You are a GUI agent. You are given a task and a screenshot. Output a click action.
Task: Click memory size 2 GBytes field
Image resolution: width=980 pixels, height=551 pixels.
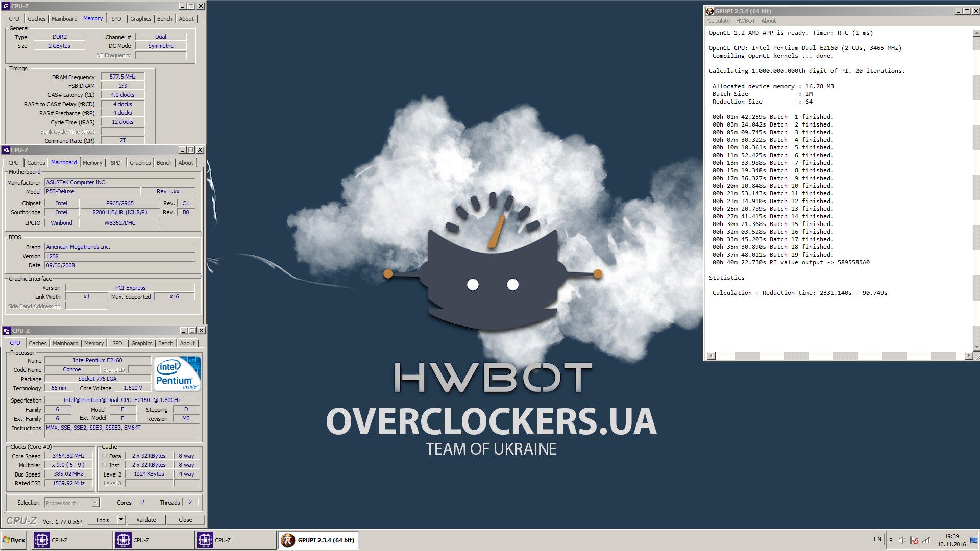[x=59, y=46]
